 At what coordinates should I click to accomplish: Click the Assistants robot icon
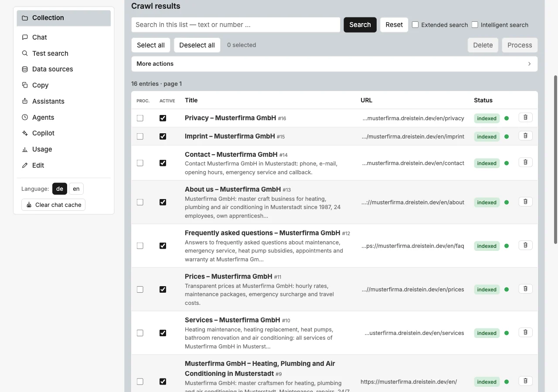pyautogui.click(x=25, y=101)
